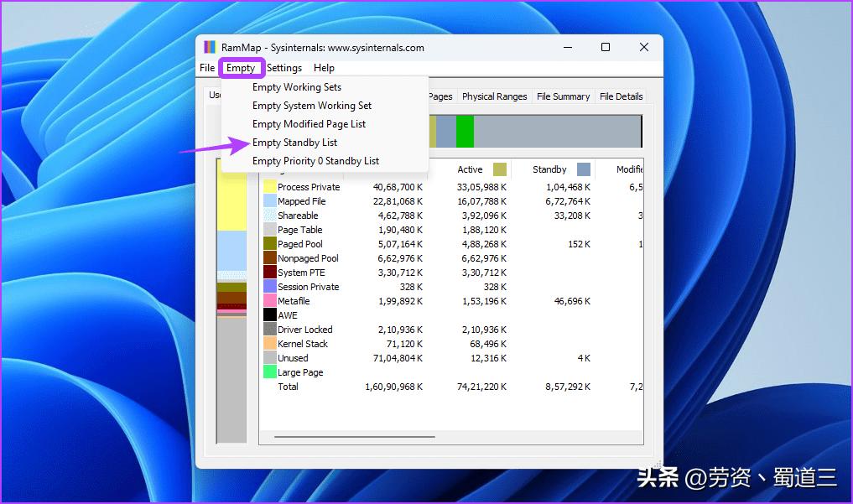Switch to the File Details tab

pyautogui.click(x=621, y=96)
